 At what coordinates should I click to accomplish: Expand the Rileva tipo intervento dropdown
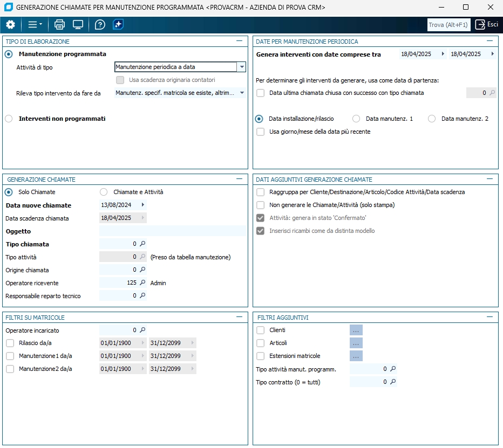tap(242, 93)
